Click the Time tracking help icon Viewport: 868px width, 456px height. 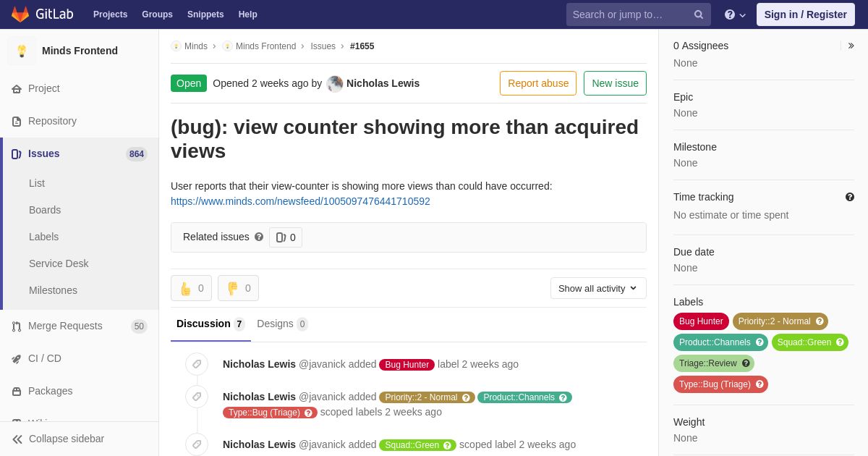pos(850,197)
